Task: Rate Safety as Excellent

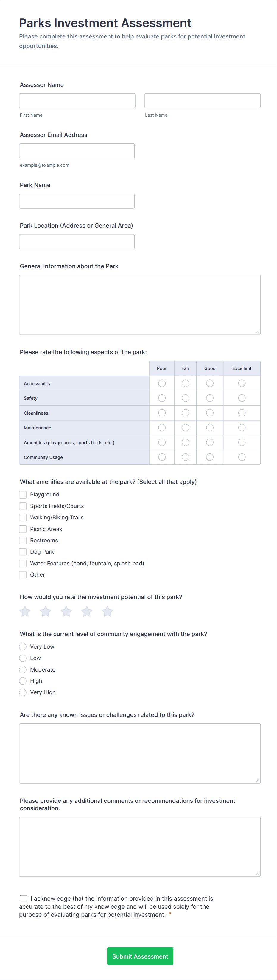Action: click(242, 398)
